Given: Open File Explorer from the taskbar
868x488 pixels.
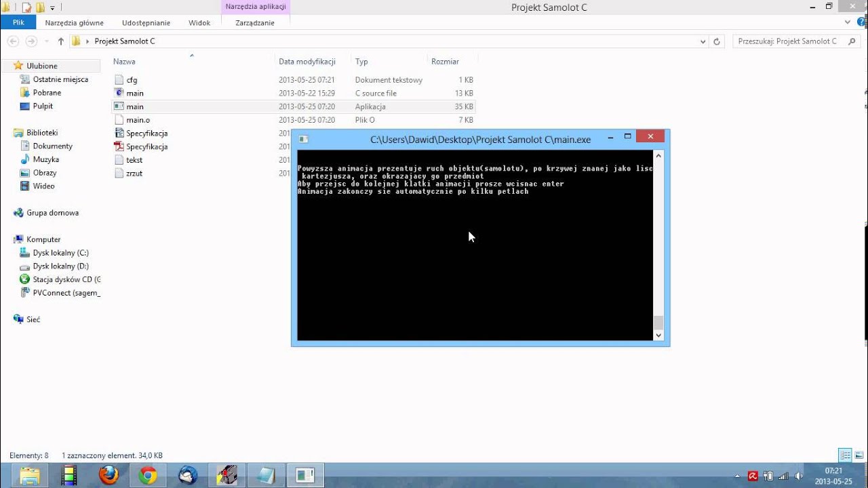Looking at the screenshot, I should tap(30, 476).
